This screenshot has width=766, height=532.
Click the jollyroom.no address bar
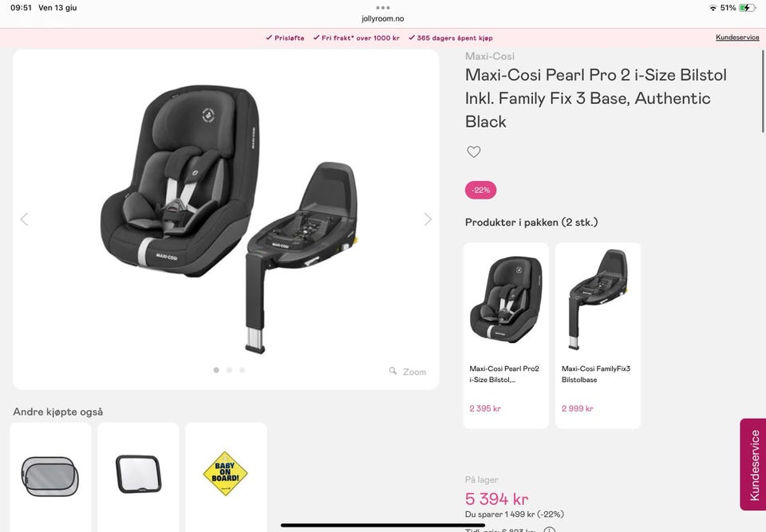pyautogui.click(x=382, y=18)
